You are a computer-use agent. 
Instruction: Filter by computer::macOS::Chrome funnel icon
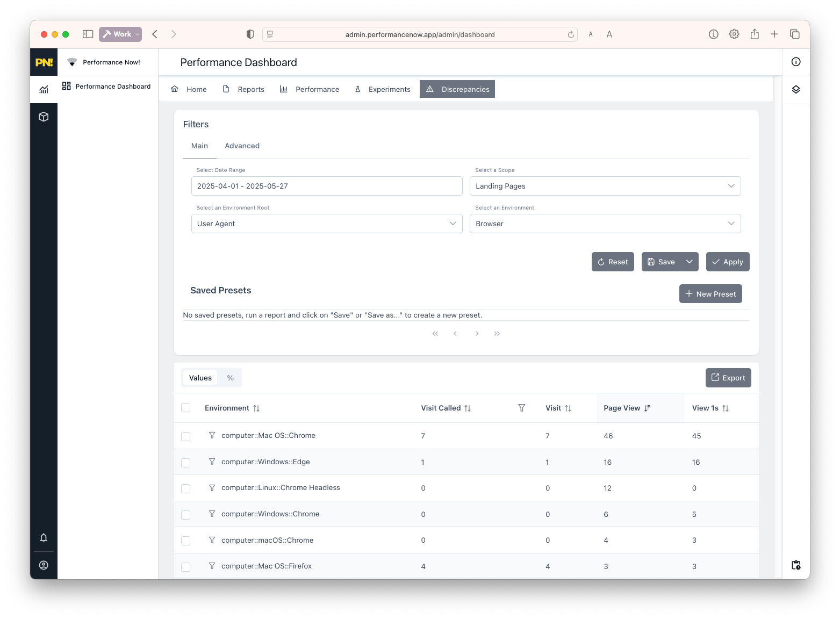(x=212, y=540)
